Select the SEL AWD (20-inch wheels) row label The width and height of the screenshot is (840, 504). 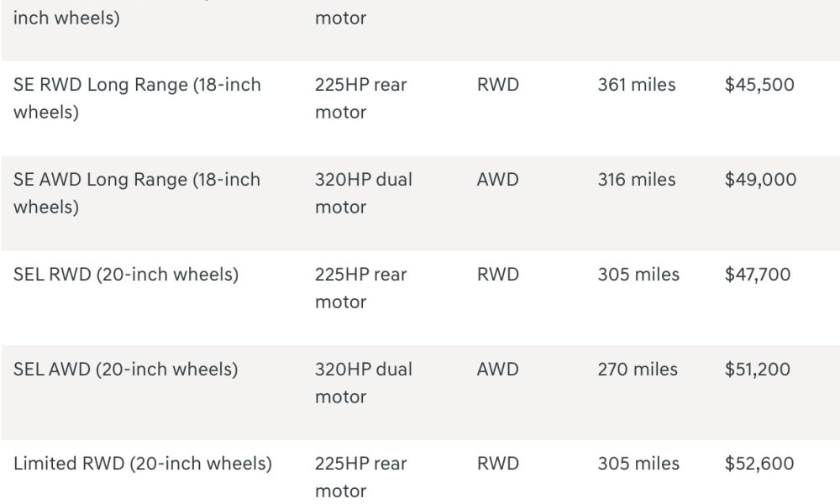click(126, 370)
